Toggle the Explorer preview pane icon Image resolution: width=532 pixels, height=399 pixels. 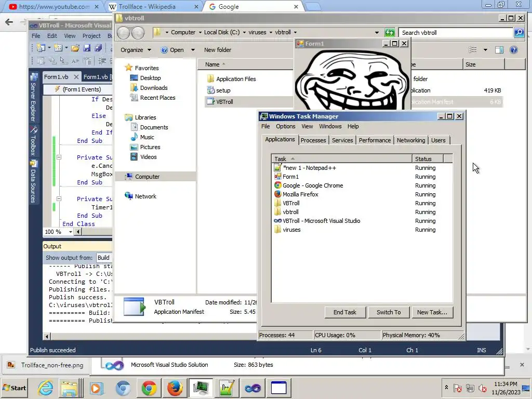point(499,50)
